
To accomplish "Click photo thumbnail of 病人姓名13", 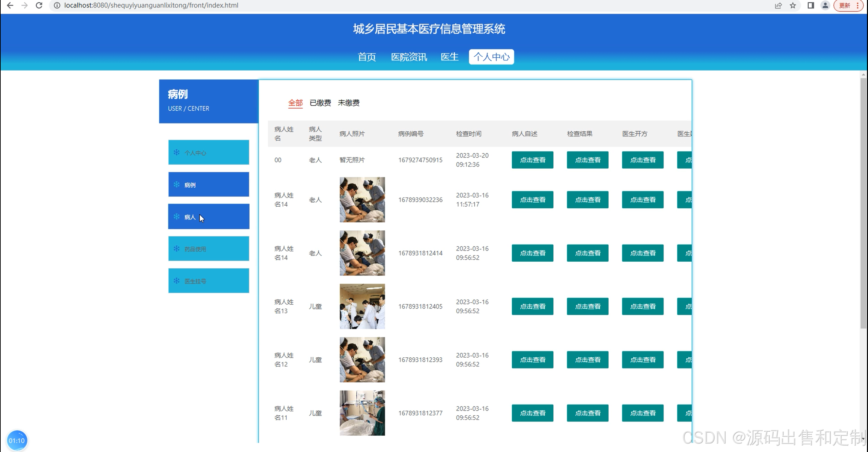I will tap(362, 306).
